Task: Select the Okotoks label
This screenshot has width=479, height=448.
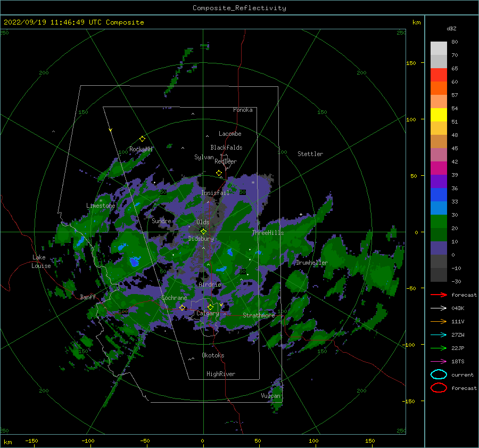Action: pyautogui.click(x=213, y=355)
